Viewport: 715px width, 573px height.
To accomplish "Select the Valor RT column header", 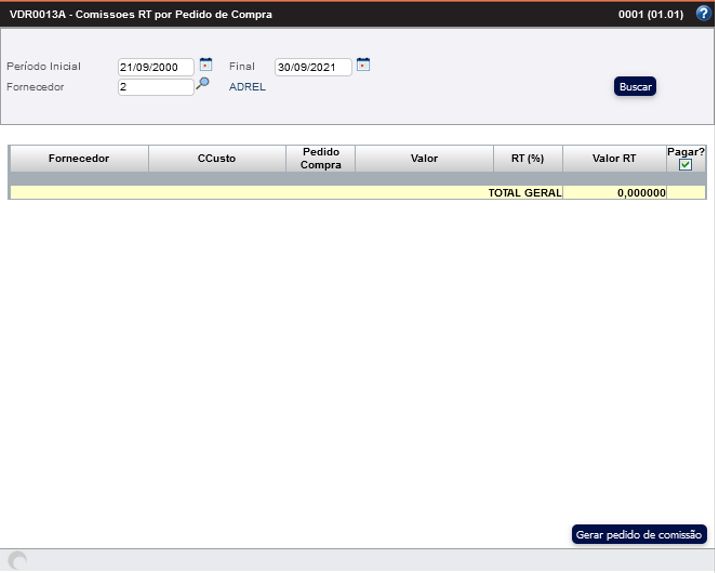I will pos(614,158).
